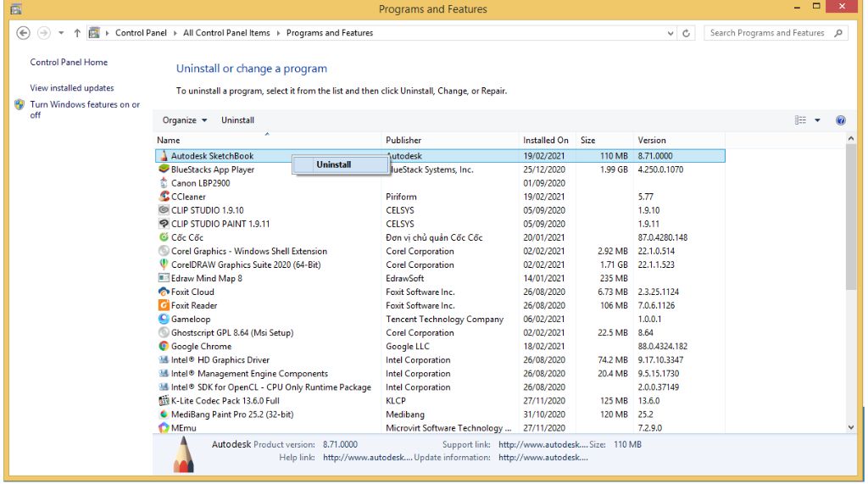Click the CCleaner program icon
The width and height of the screenshot is (868, 484).
164,197
